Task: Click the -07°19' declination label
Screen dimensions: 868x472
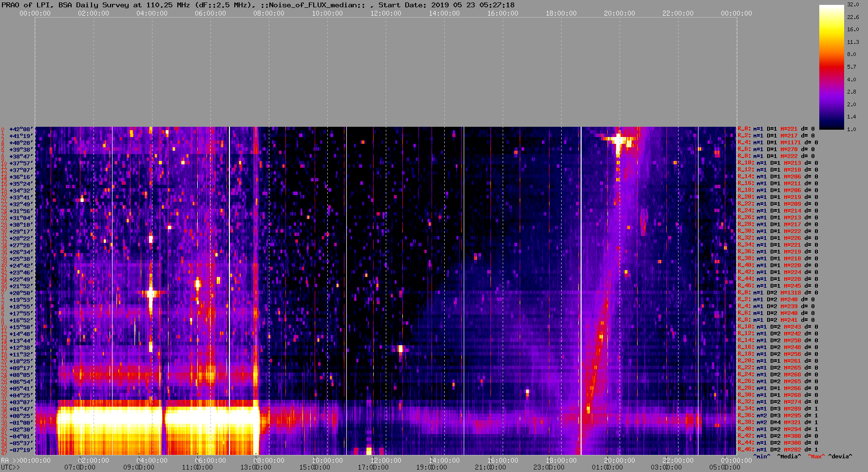Action: [x=21, y=450]
